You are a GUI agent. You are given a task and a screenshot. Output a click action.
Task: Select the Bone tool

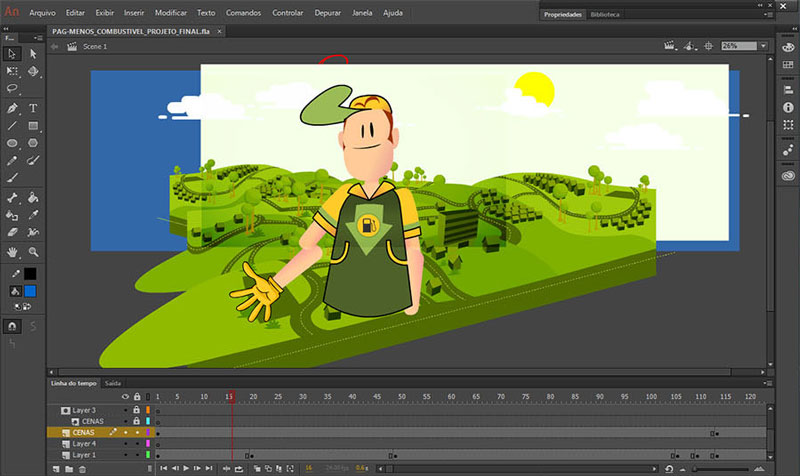point(12,198)
